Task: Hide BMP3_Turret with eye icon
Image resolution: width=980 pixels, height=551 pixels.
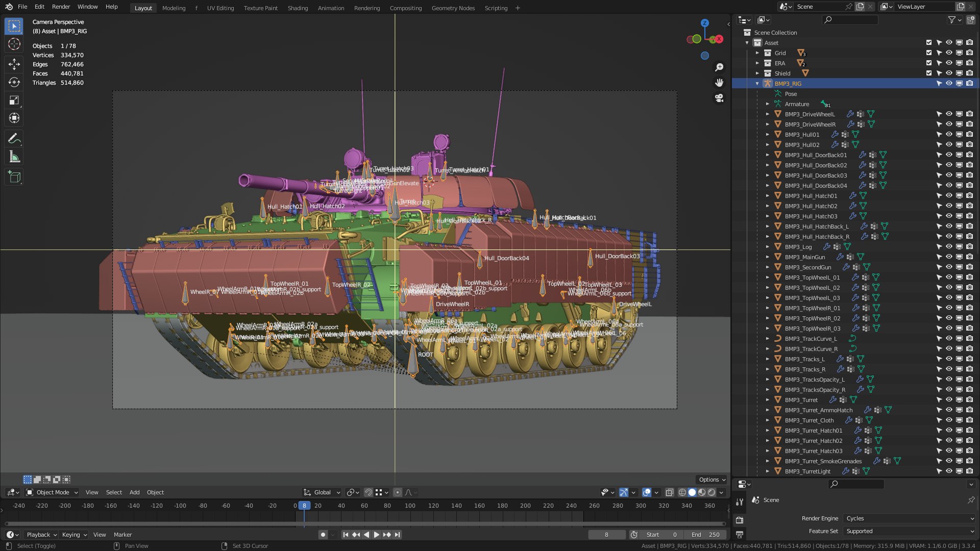Action: (949, 400)
